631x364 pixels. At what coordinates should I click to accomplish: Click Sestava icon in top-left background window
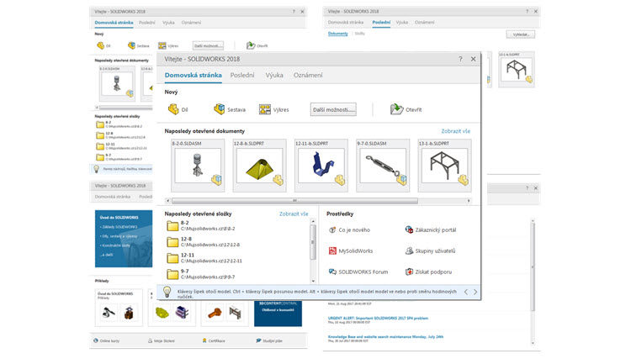point(131,46)
